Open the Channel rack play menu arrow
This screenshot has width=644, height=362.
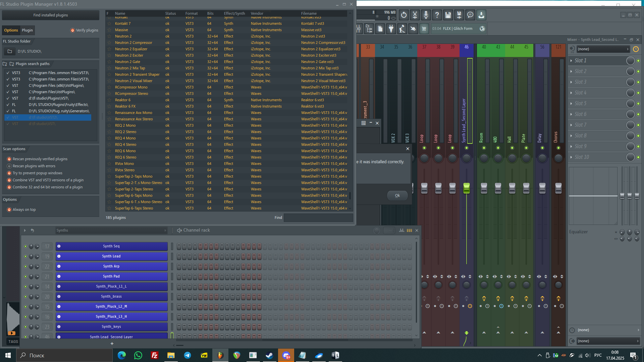(25, 230)
